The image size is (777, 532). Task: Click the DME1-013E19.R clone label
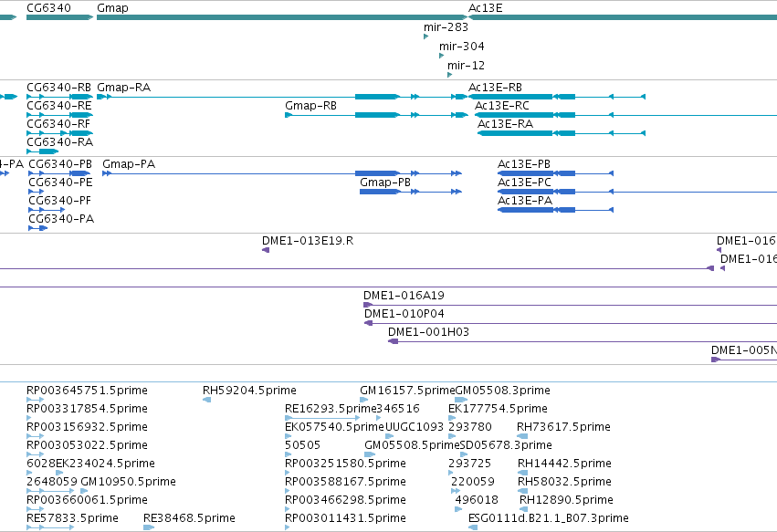(307, 241)
